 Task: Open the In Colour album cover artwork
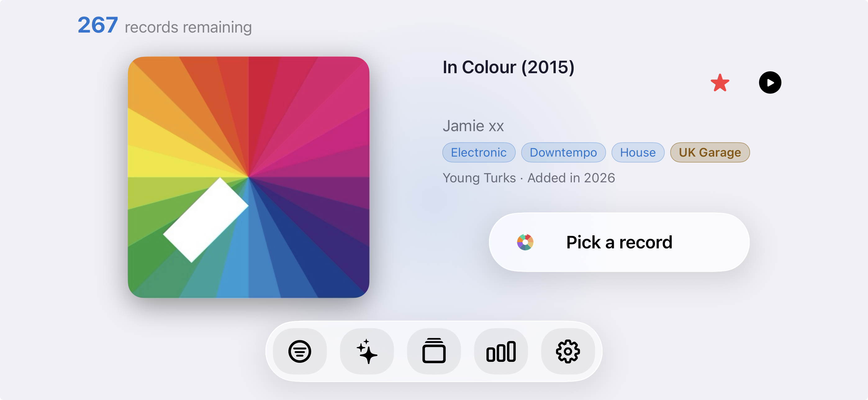pos(249,177)
